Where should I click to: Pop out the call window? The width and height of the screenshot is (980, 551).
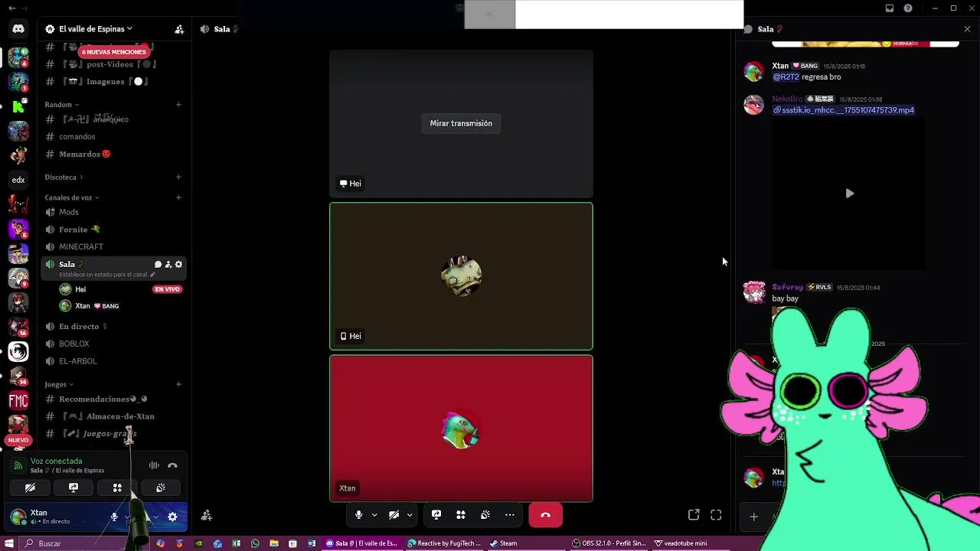coord(694,515)
